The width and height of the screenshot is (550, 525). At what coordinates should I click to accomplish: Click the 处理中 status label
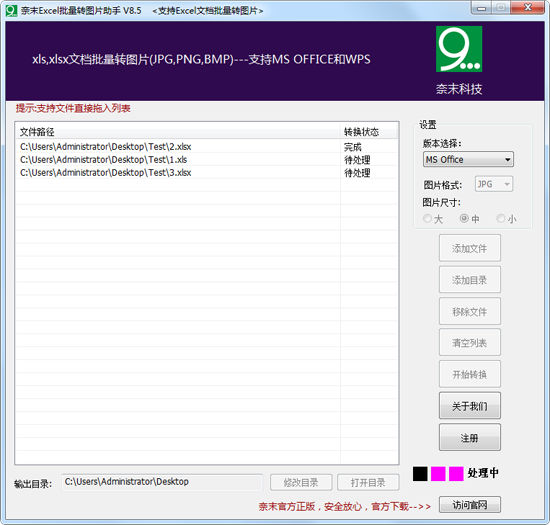click(483, 473)
